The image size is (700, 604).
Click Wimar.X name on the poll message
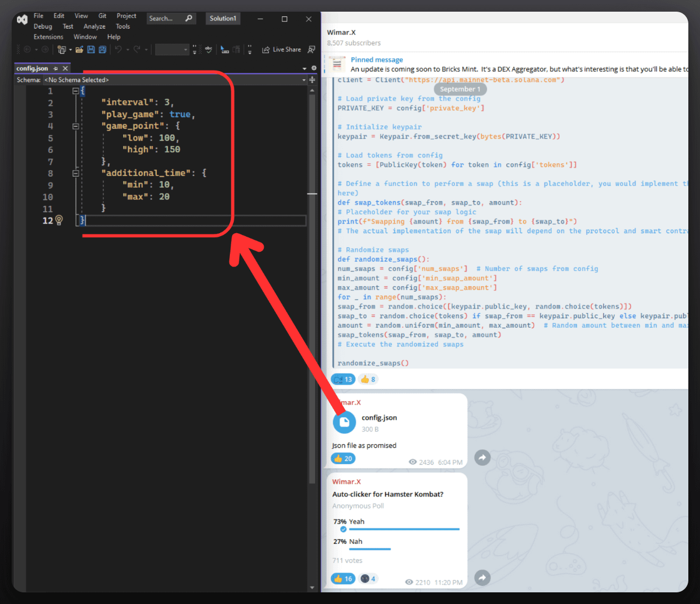[346, 482]
